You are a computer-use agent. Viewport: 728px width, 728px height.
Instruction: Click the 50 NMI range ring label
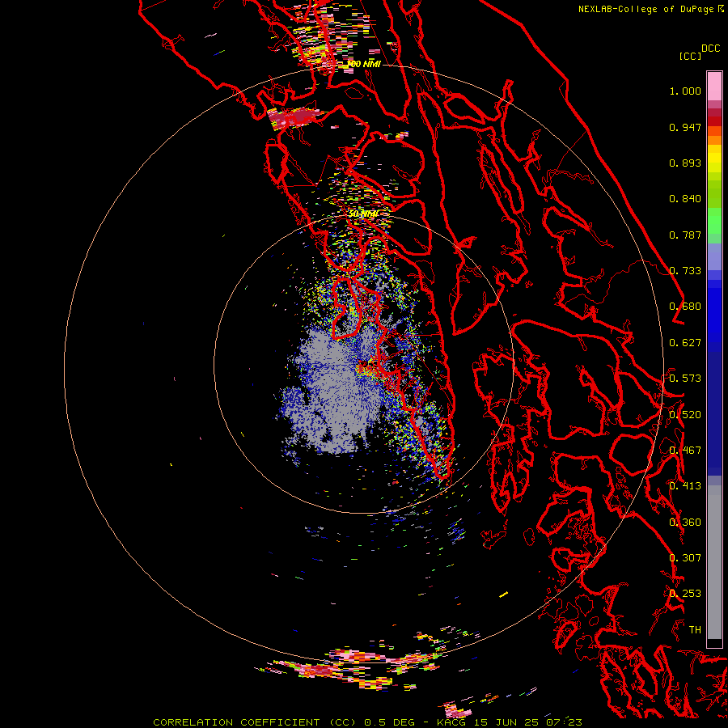(x=363, y=214)
